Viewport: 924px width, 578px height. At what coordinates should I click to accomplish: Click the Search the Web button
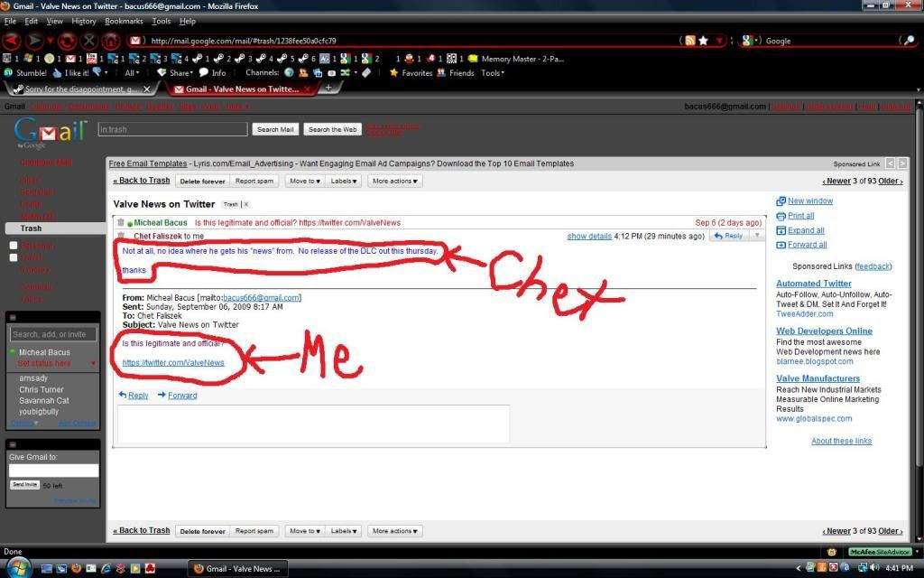click(332, 129)
